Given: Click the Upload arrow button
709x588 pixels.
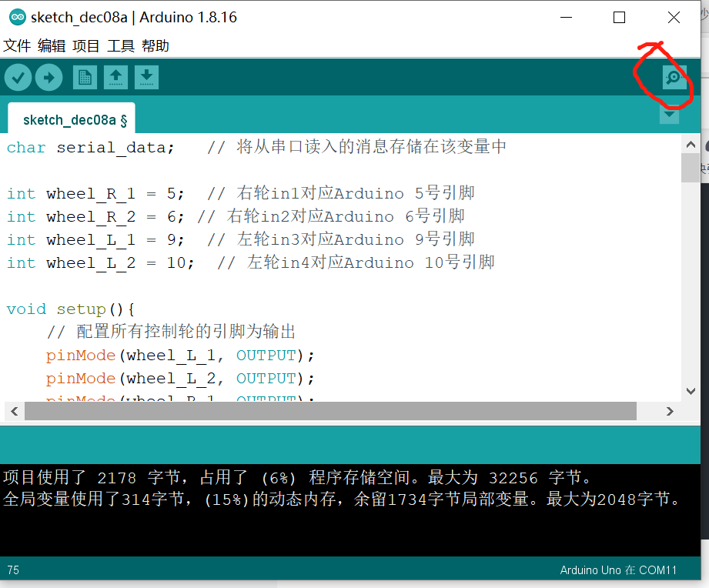Looking at the screenshot, I should pyautogui.click(x=48, y=78).
